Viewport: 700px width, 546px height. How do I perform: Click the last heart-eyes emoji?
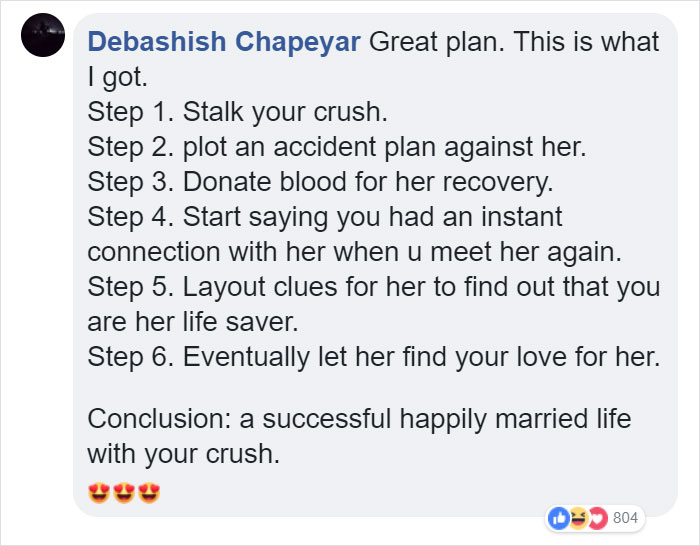tap(149, 493)
